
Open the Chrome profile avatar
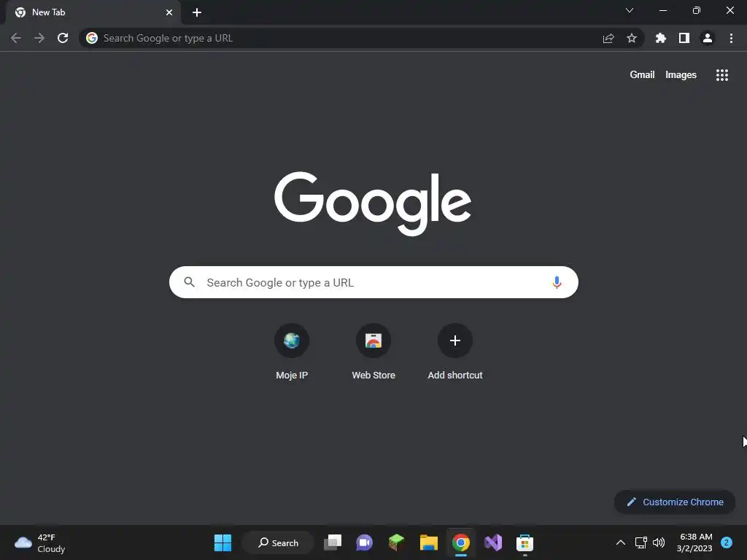point(708,38)
